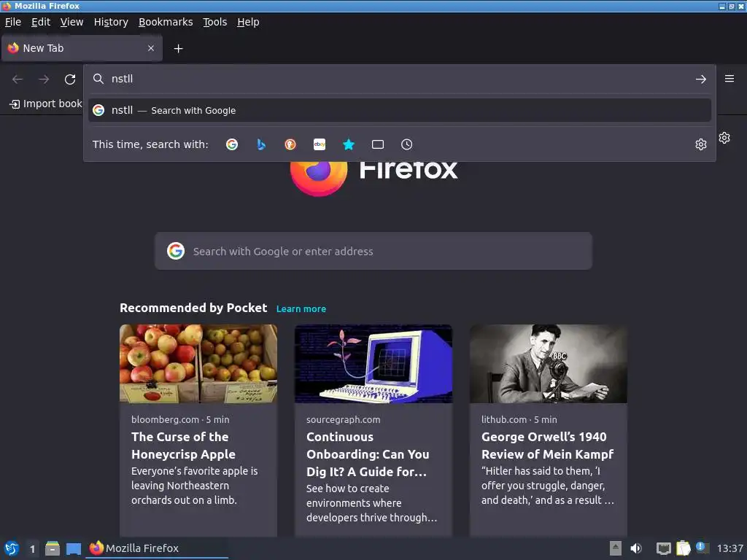This screenshot has height=560, width=747.
Task: Open the Help menu
Action: click(x=248, y=22)
